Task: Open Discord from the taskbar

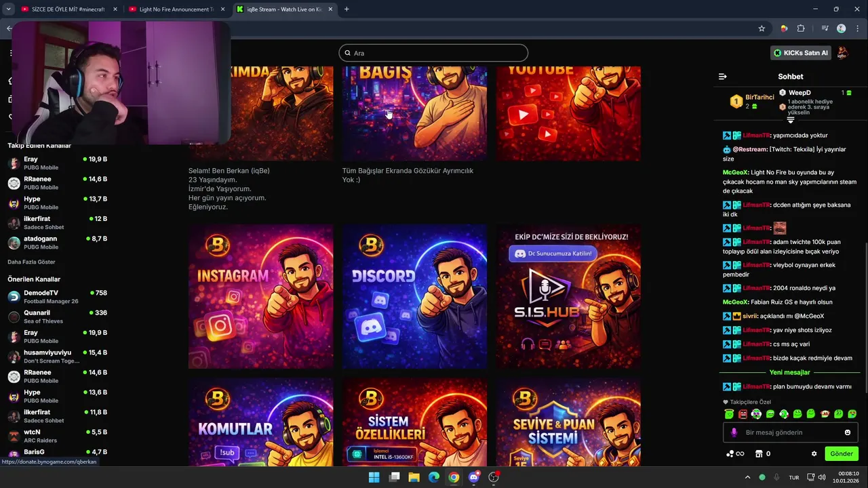Action: (474, 477)
